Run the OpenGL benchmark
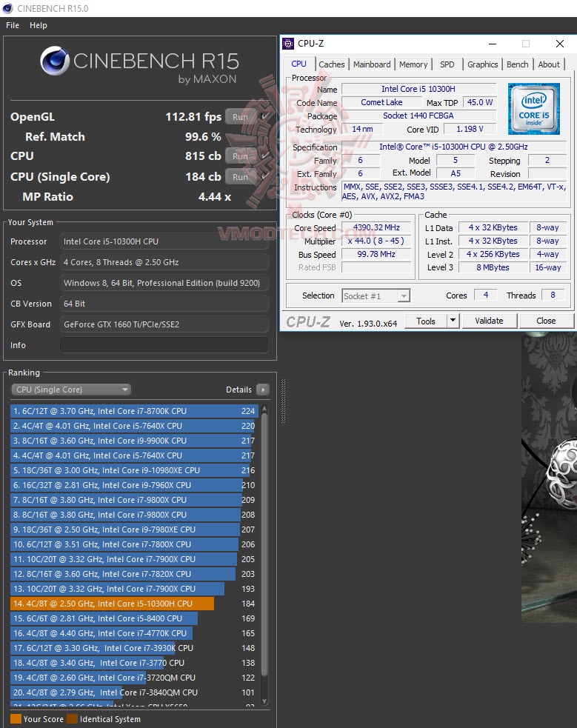Screen dimensions: 577x728 (241, 116)
